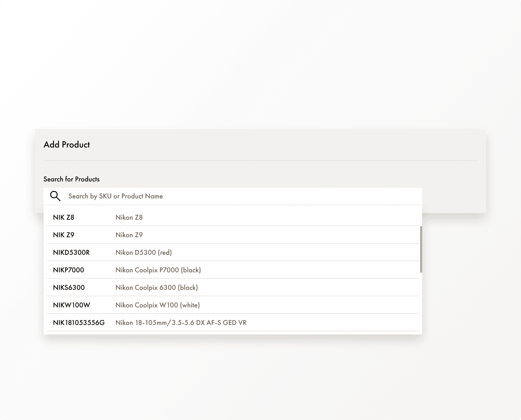Click the Search for Products label
521x420 pixels.
click(x=71, y=179)
